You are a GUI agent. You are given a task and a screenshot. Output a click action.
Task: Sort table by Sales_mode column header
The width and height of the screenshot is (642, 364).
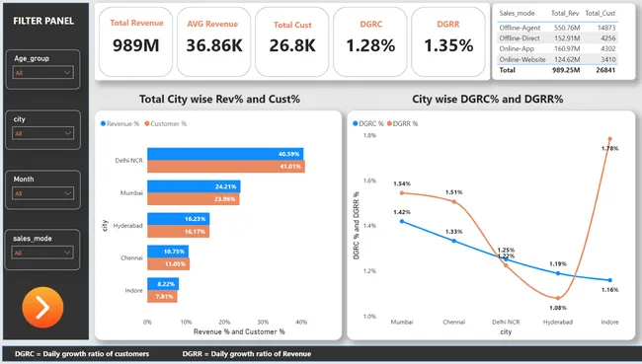pyautogui.click(x=517, y=13)
